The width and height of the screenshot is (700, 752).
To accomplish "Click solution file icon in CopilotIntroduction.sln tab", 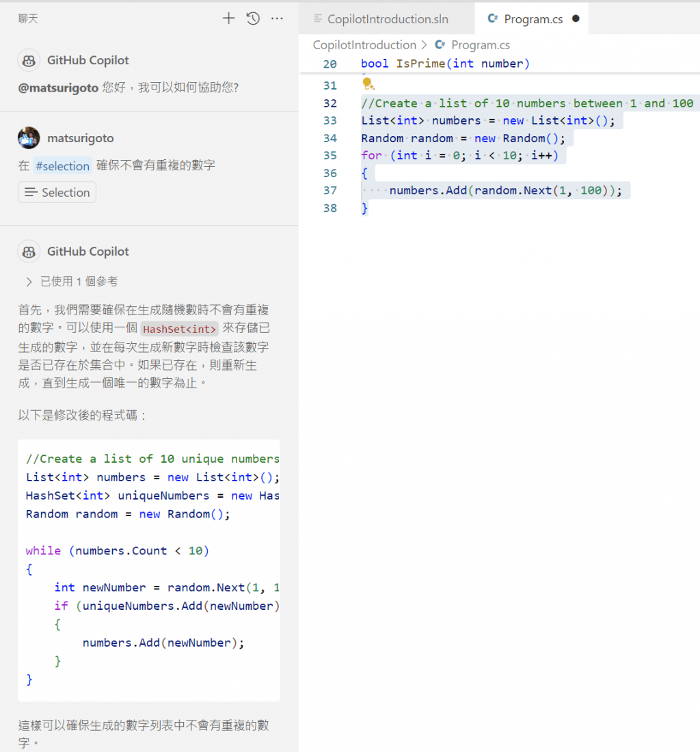I will tap(317, 18).
